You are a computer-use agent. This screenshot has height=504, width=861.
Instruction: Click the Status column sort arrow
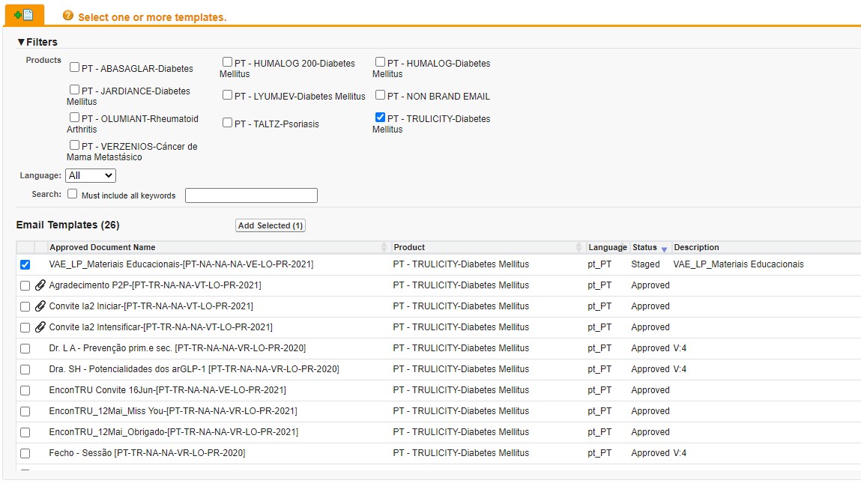(x=664, y=249)
